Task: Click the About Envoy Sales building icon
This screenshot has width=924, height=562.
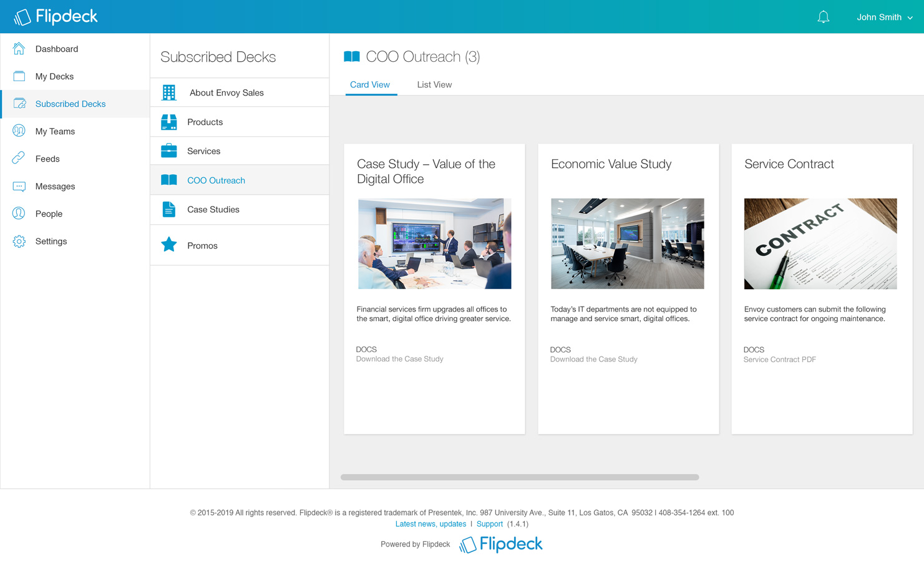Action: [x=168, y=92]
